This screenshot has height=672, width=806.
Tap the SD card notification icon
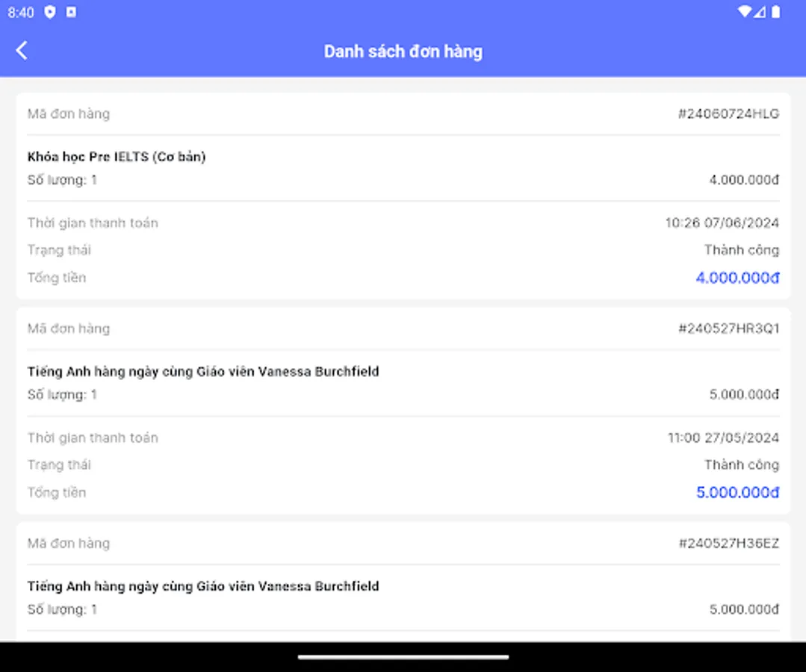[x=72, y=12]
